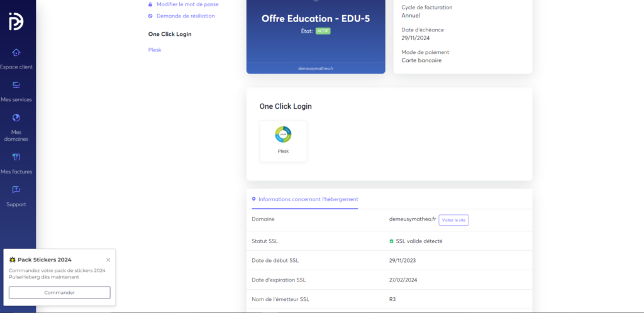Open Modifier le mot de passe link
Image resolution: width=644 pixels, height=313 pixels.
point(187,4)
